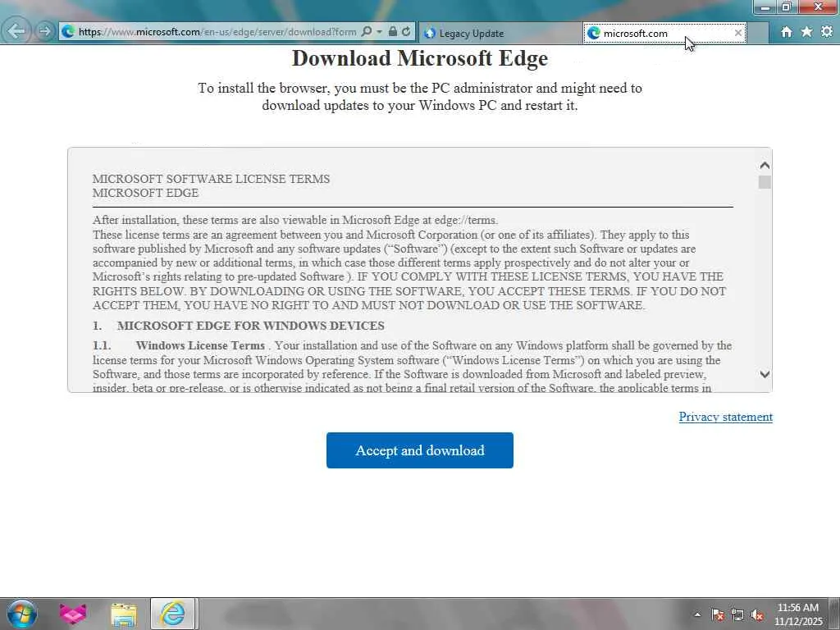Screen dimensions: 840x630
Task: Click the security lock icon in address bar
Action: (393, 32)
